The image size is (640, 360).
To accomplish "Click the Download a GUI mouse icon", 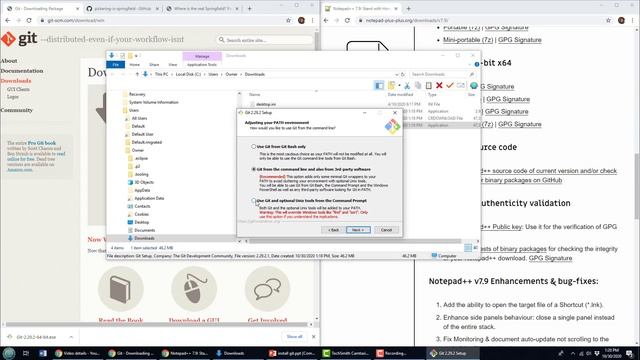I will pos(194,289).
